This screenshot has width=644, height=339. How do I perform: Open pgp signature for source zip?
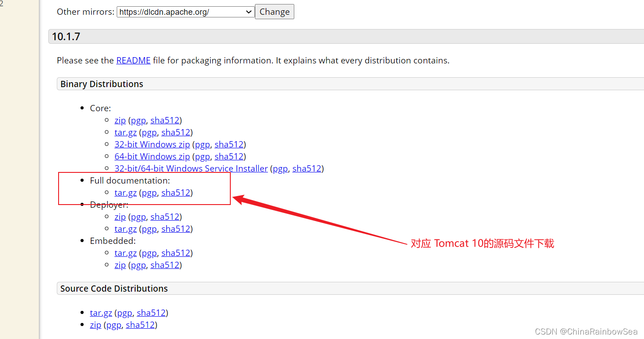pos(114,325)
